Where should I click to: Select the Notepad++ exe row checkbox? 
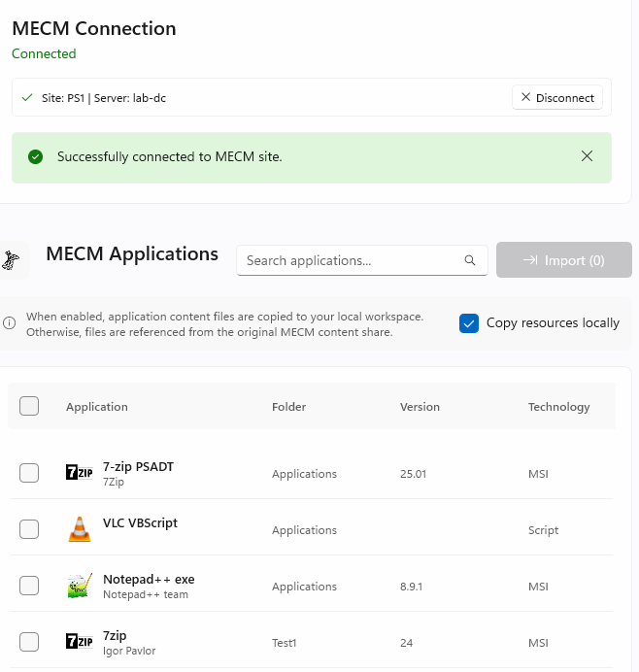click(x=29, y=586)
